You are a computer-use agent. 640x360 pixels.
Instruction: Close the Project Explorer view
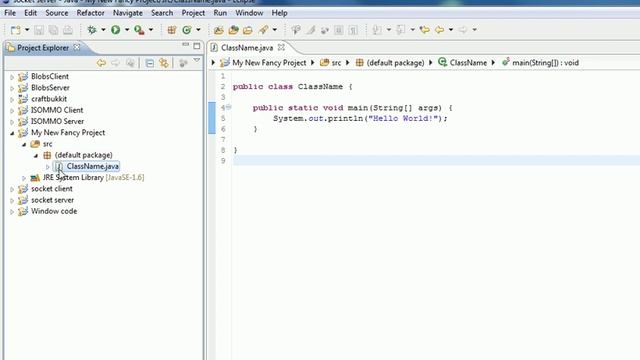(x=77, y=47)
